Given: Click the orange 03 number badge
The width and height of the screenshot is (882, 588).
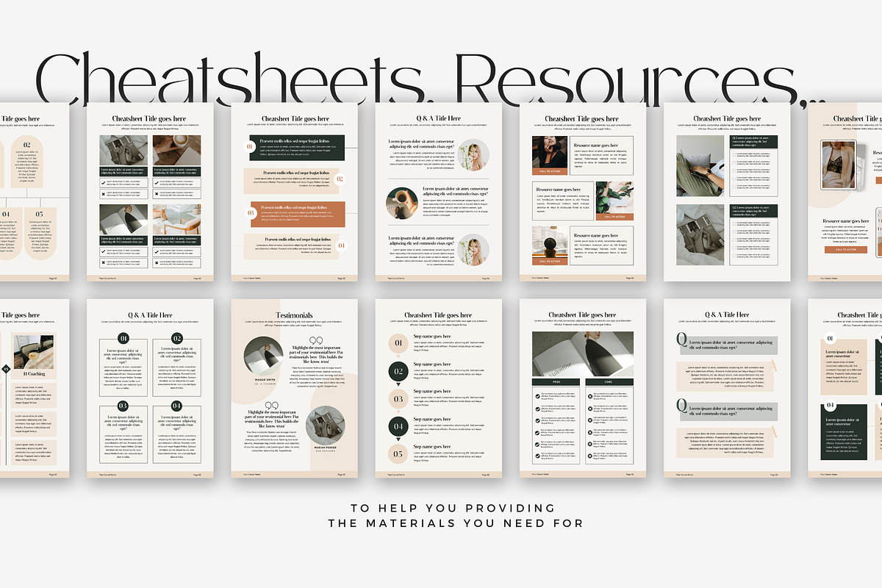Looking at the screenshot, I should coord(250,213).
